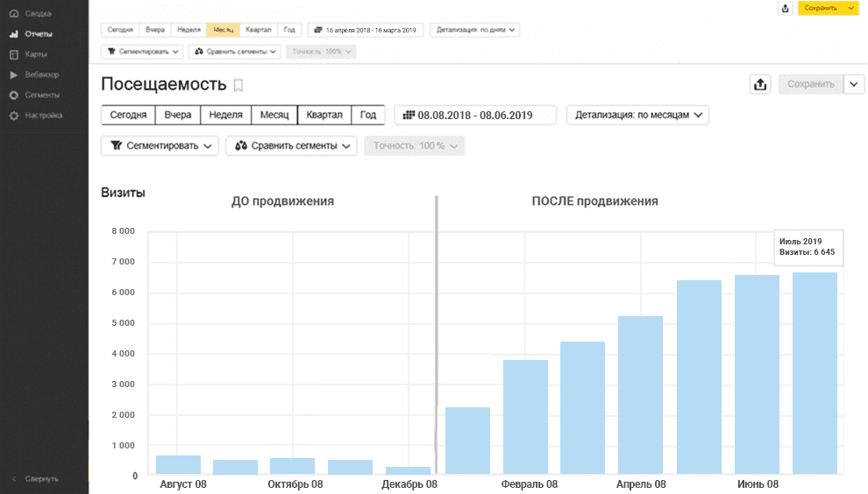
Task: Click the Октябрь 08 bar in chart
Action: pyautogui.click(x=292, y=466)
